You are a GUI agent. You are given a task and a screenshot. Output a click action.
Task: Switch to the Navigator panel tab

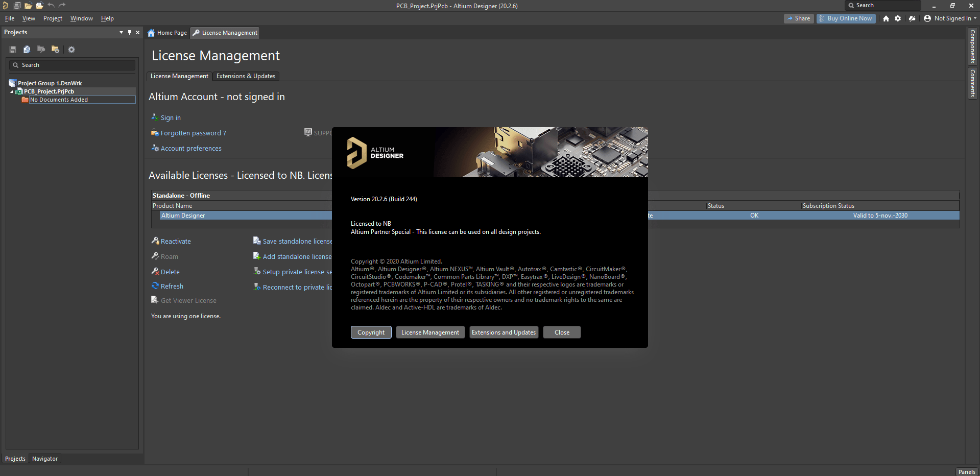coord(45,459)
